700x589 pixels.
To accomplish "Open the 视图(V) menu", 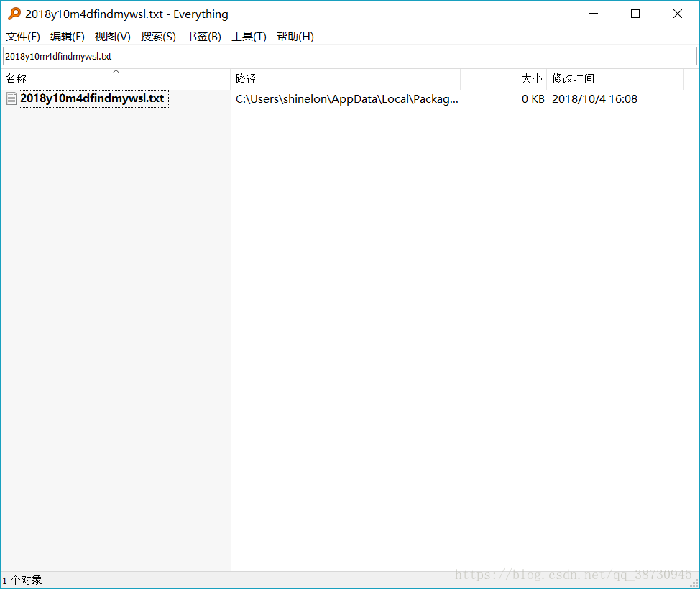I will 113,37.
